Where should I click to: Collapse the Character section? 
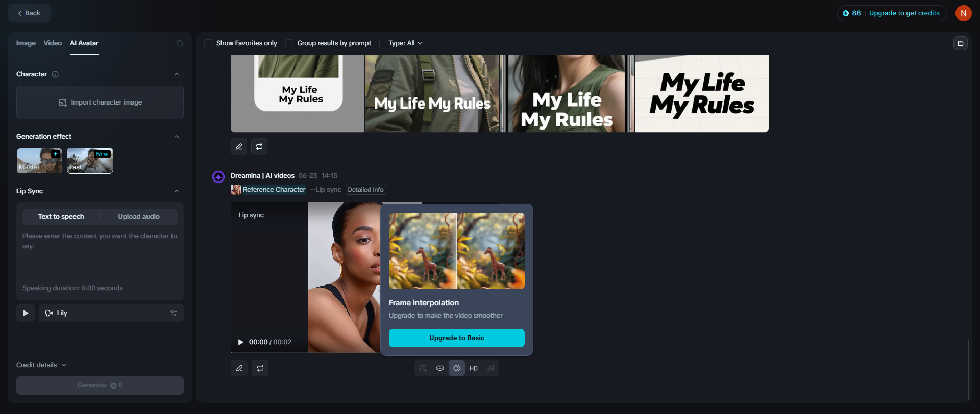[177, 74]
